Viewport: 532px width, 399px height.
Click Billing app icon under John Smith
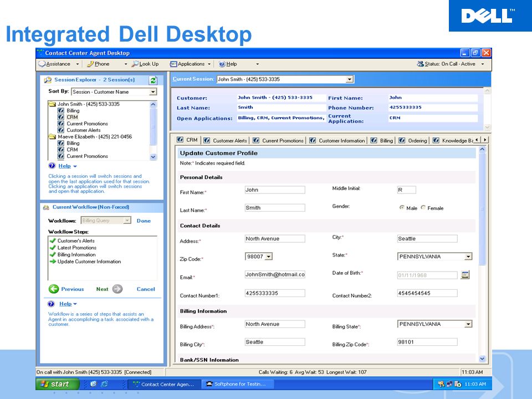click(x=61, y=111)
